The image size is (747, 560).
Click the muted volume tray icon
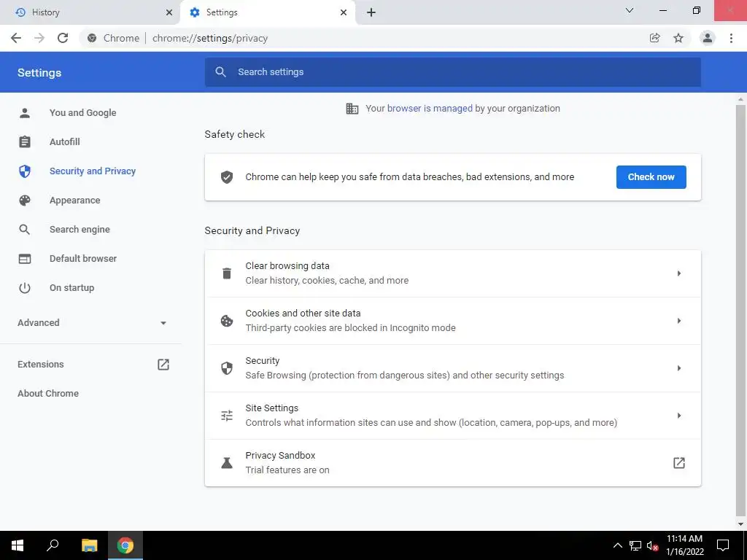point(653,545)
